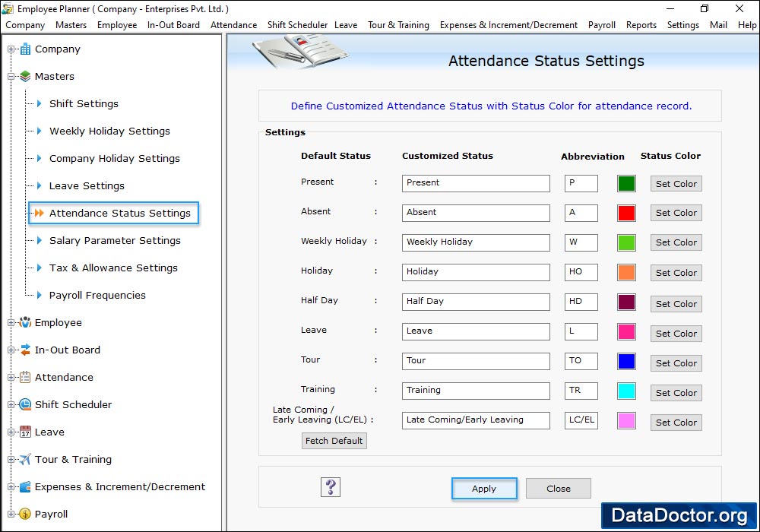The width and height of the screenshot is (760, 532).
Task: Click the help question mark icon
Action: (331, 487)
